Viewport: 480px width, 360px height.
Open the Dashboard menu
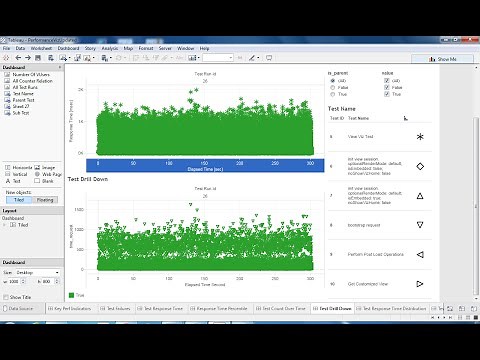(68, 48)
